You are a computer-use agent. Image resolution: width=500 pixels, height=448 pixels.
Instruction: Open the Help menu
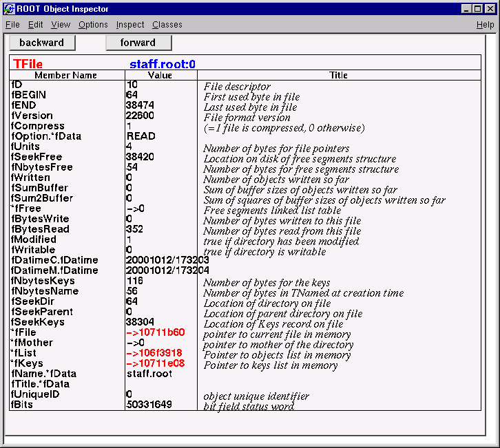click(x=485, y=25)
